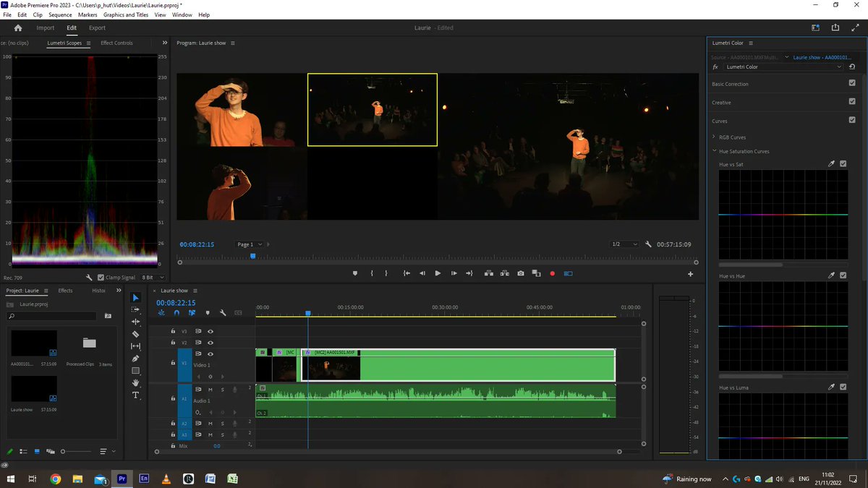Open the Sequence menu
The width and height of the screenshot is (868, 488).
click(x=60, y=14)
